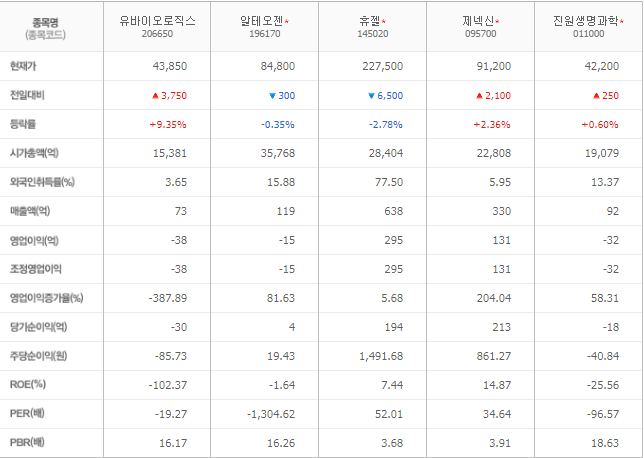Click the foreign ownership value 77.50
Viewport: 644px width, 458px height.
tap(389, 182)
